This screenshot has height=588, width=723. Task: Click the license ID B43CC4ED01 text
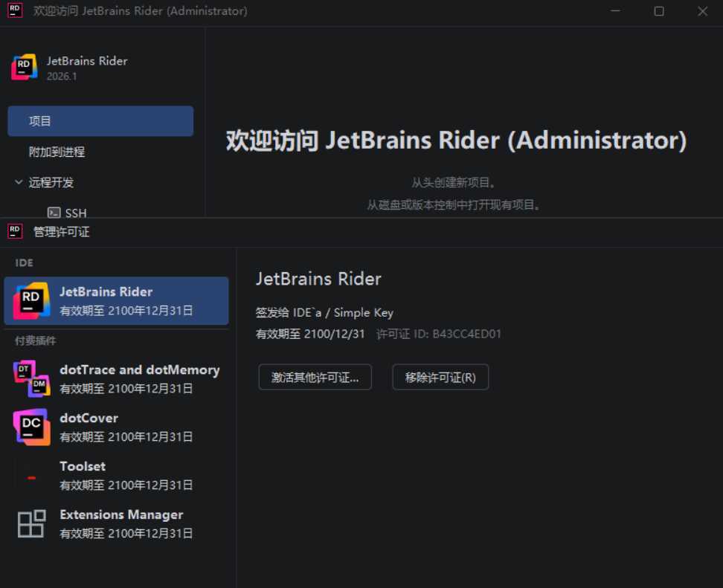(x=466, y=334)
